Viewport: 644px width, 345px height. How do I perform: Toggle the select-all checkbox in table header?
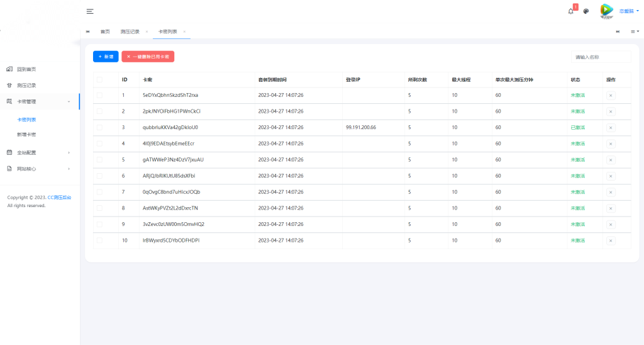[99, 80]
